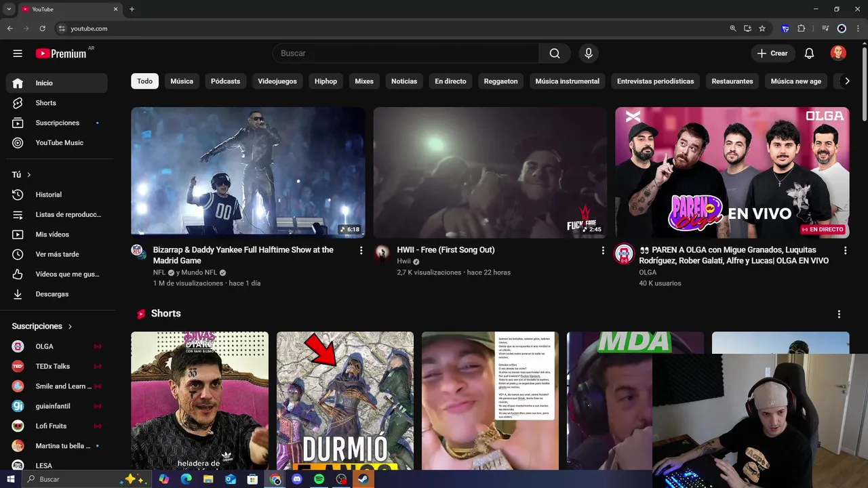Image resolution: width=868 pixels, height=488 pixels.
Task: Open Mis vídeos
Action: point(57,235)
